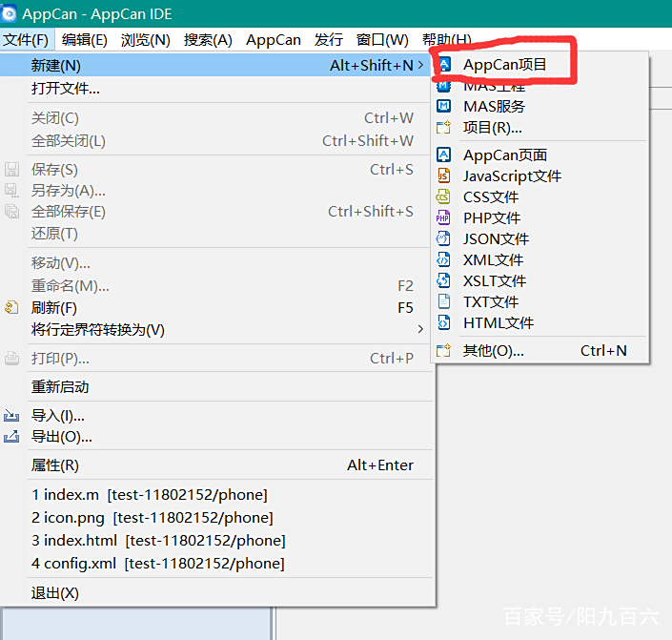The height and width of the screenshot is (640, 672).
Task: Open the 文件(F) menu
Action: pyautogui.click(x=26, y=40)
